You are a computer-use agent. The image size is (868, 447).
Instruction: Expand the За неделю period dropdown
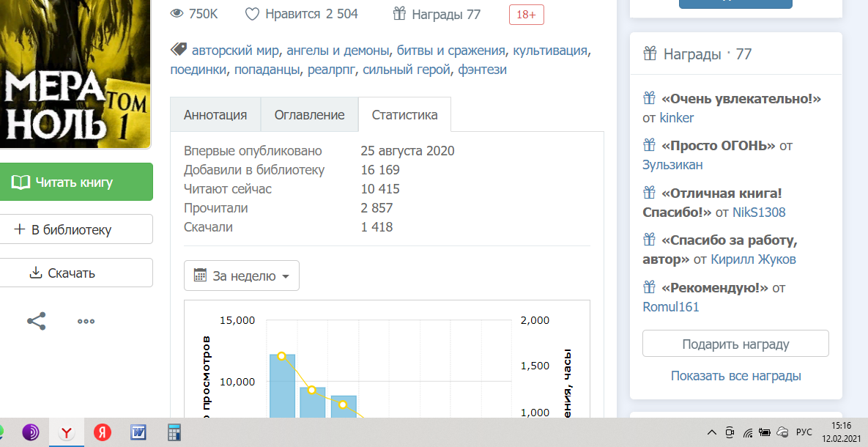coord(241,276)
